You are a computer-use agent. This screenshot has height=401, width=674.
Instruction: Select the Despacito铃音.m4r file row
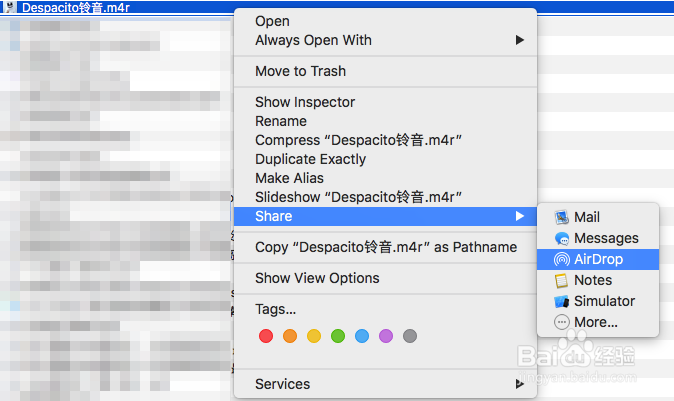[337, 7]
